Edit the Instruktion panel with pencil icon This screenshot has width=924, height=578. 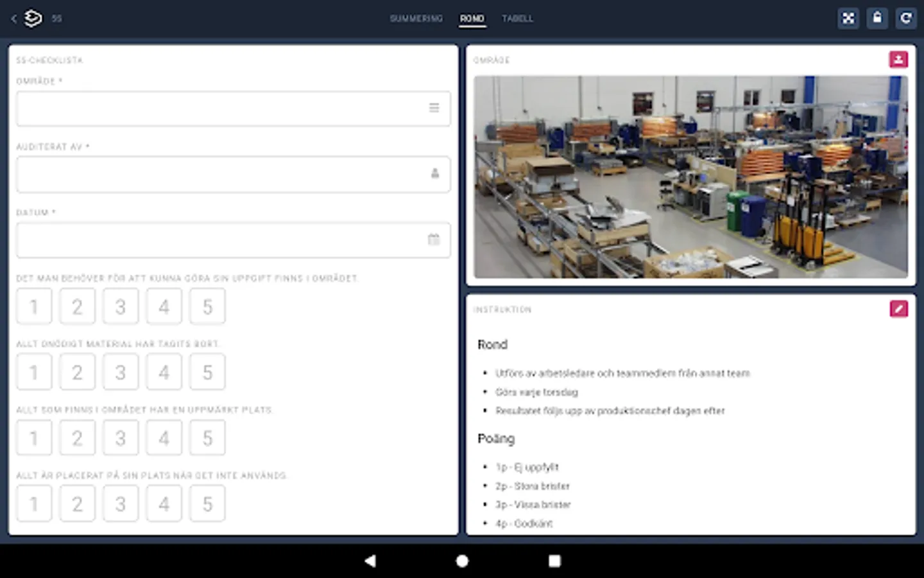tap(898, 309)
